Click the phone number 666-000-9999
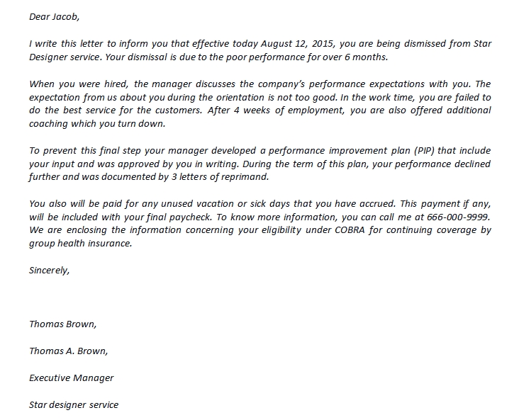519x420 pixels. tap(459, 218)
